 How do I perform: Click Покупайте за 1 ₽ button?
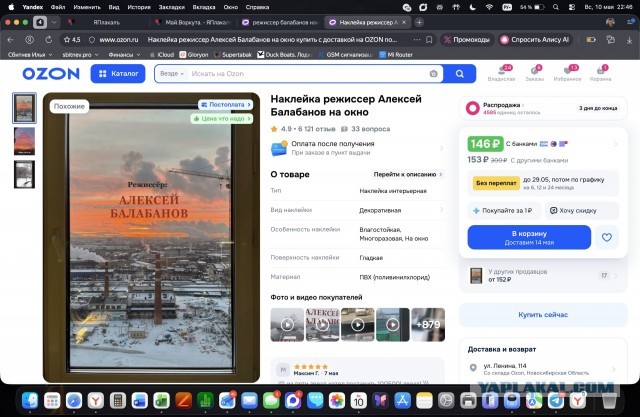[504, 211]
